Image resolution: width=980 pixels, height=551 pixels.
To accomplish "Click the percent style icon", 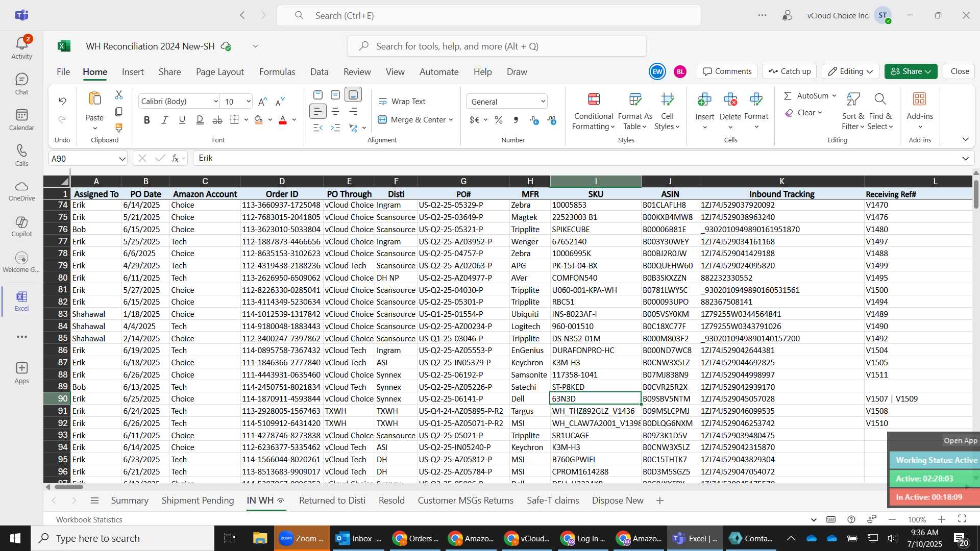I will coord(499,120).
